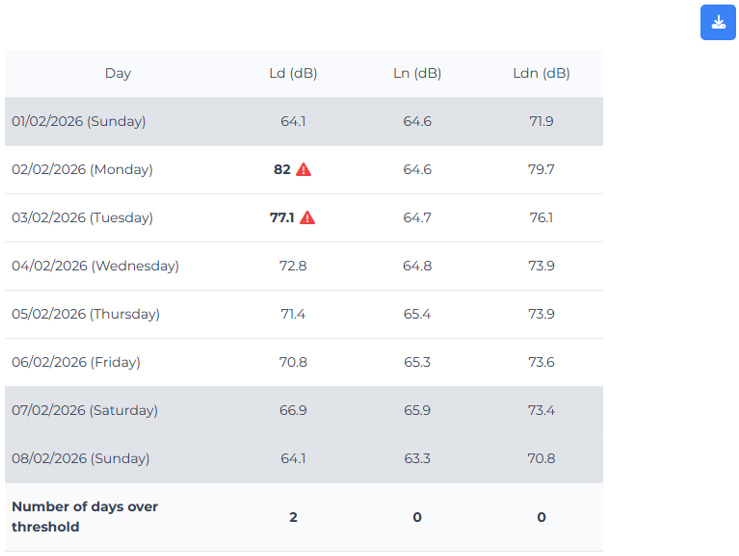Select the 07/02/2026 (Saturday) row
Image resolution: width=739 pixels, height=556 pixels.
click(85, 410)
